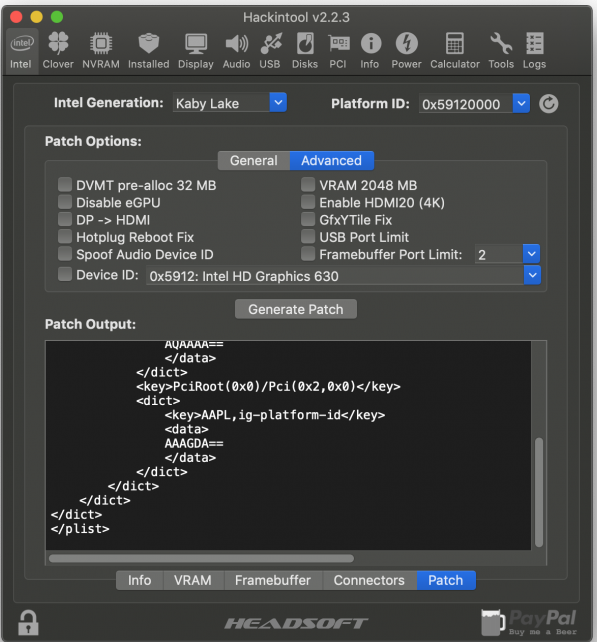Image resolution: width=597 pixels, height=642 pixels.
Task: Enable DVMT pre-alloc 32 MB checkbox
Action: coord(65,185)
